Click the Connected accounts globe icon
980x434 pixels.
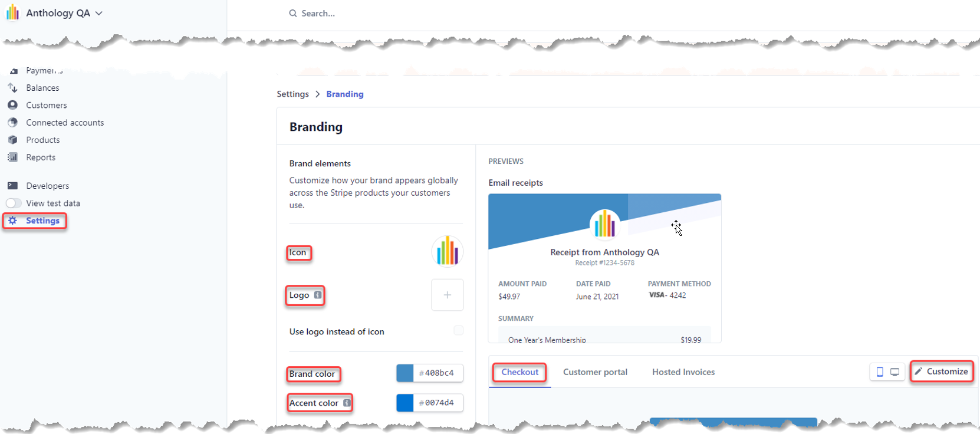12,123
